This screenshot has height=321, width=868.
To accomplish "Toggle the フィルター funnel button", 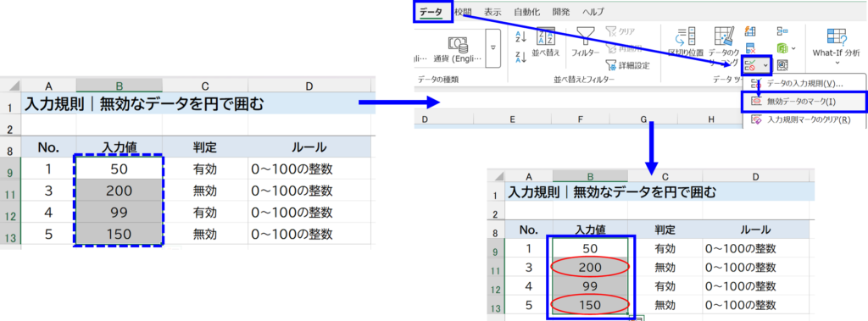I will [x=586, y=42].
